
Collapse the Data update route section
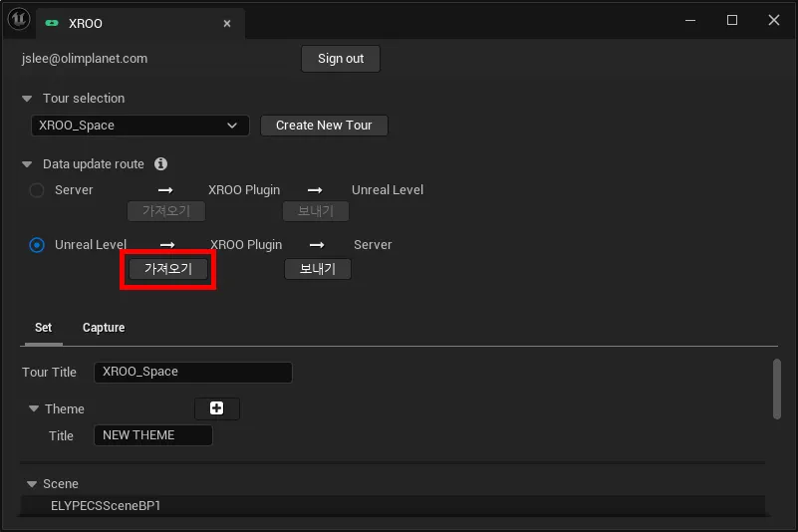(27, 164)
